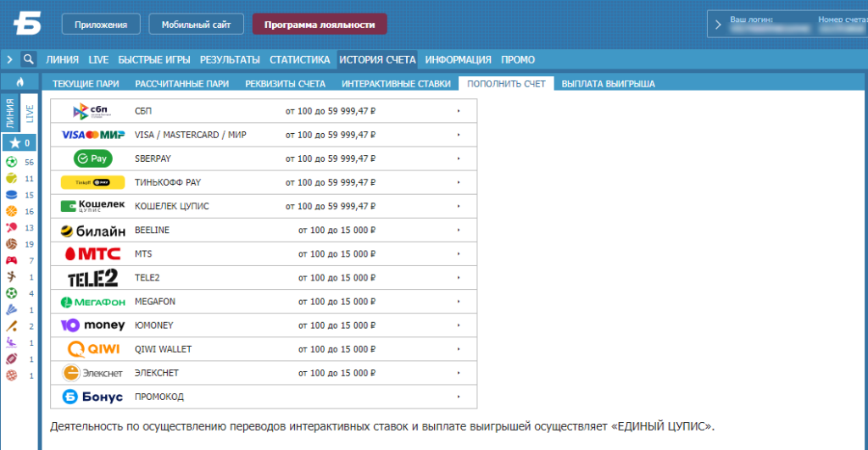This screenshot has height=450, width=868.
Task: Click the green SberPay logo
Action: pyautogui.click(x=93, y=158)
